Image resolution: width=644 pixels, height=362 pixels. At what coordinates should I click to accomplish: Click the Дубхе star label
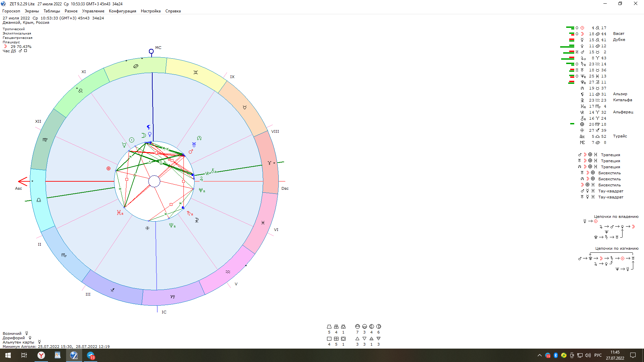[619, 40]
